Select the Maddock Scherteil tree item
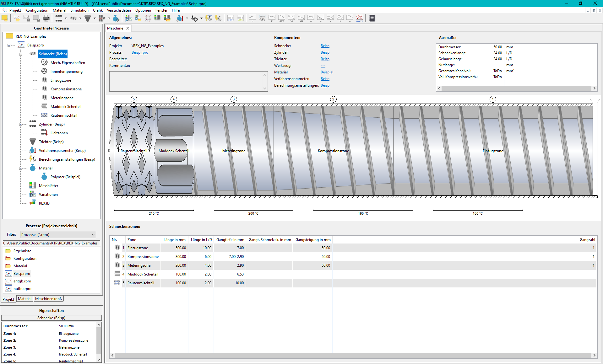Screen dimensions: 603x364 click(x=66, y=107)
